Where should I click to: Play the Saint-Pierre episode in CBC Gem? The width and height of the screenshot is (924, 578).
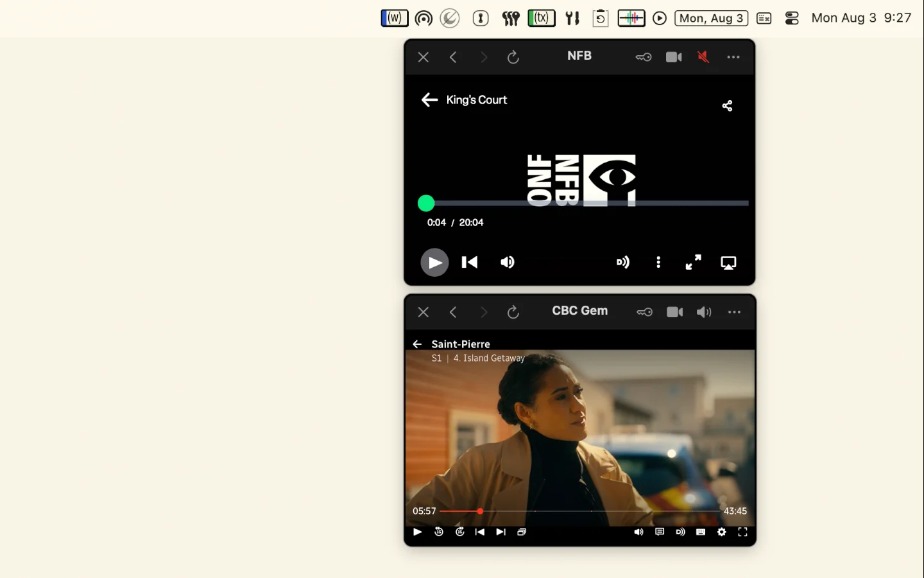tap(418, 532)
